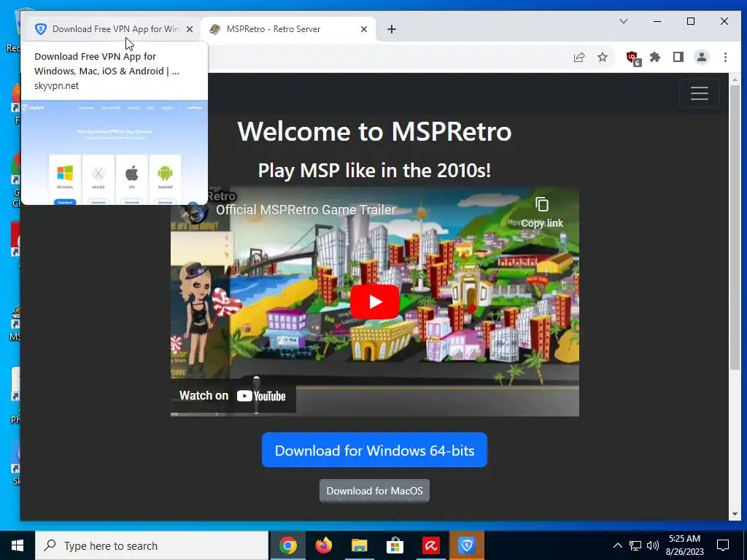Open Chrome from the taskbar
The width and height of the screenshot is (747, 560).
287,545
